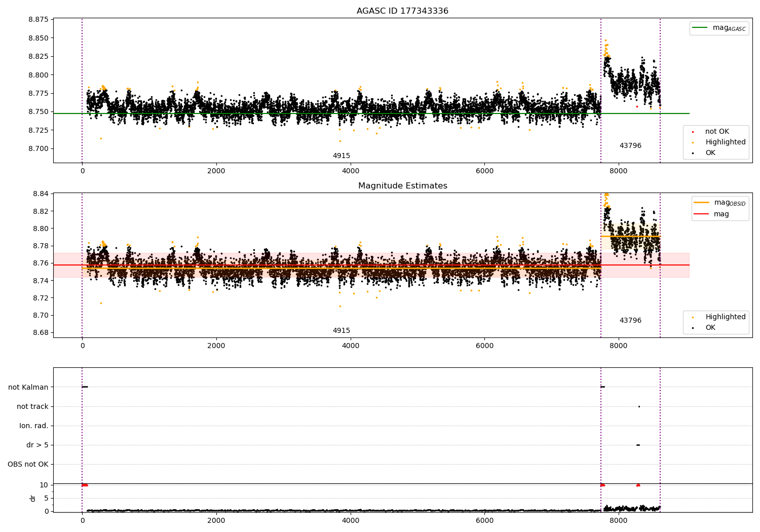Click the 'not Kalman' axis label
Viewport: 760px width, 532px height.
tap(28, 388)
